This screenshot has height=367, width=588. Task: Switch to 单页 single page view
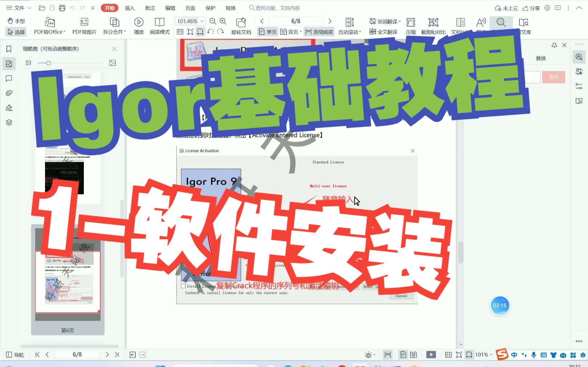[x=268, y=32]
